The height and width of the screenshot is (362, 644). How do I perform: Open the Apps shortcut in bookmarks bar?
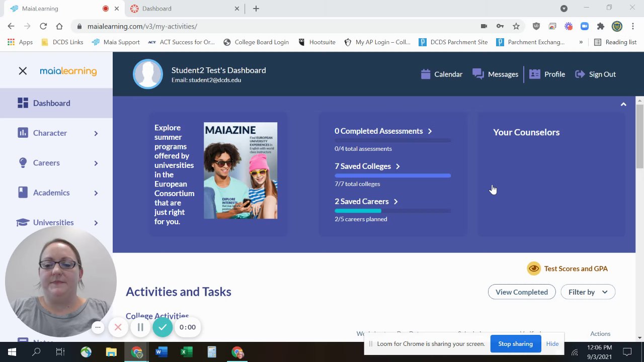pyautogui.click(x=20, y=42)
